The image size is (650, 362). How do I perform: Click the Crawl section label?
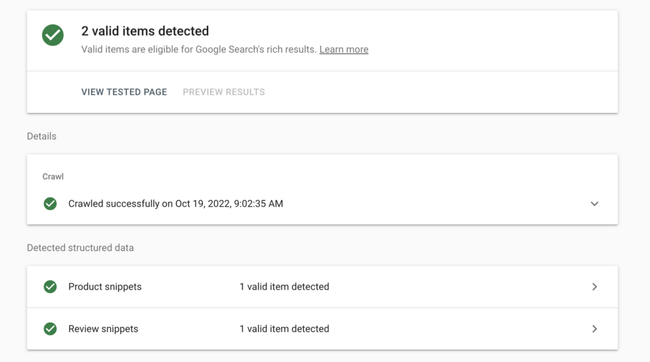coord(53,177)
